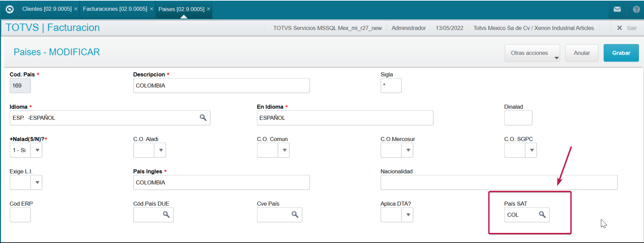Expand the Aplica DTA? dropdown

(x=408, y=215)
